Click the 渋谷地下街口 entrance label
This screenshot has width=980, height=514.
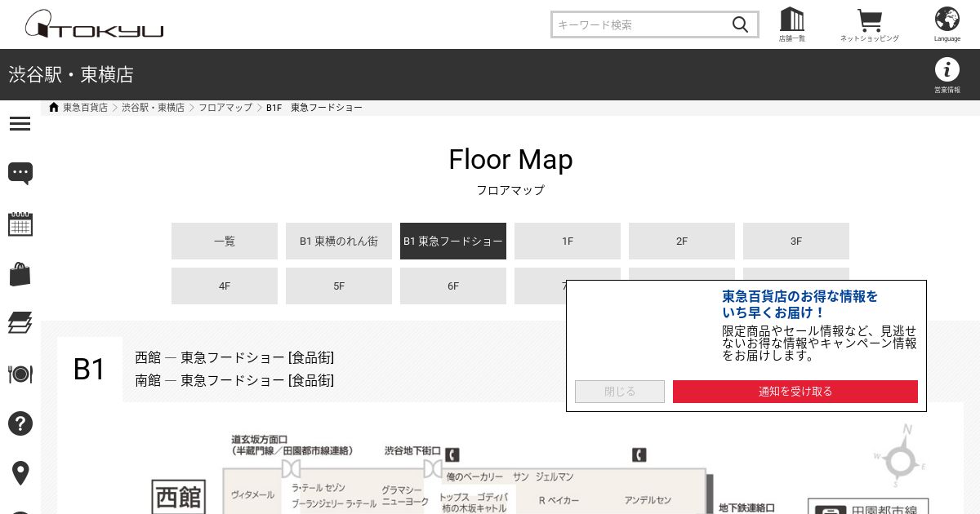(x=412, y=450)
